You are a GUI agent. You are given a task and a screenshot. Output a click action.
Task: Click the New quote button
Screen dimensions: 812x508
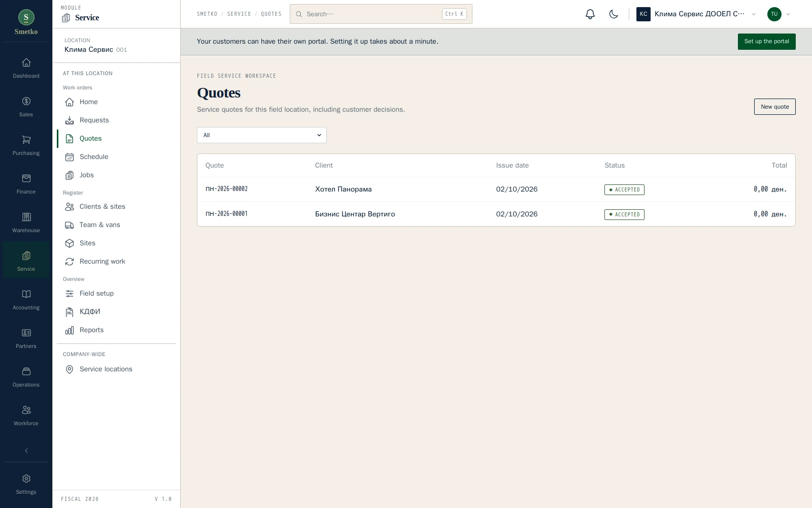774,107
